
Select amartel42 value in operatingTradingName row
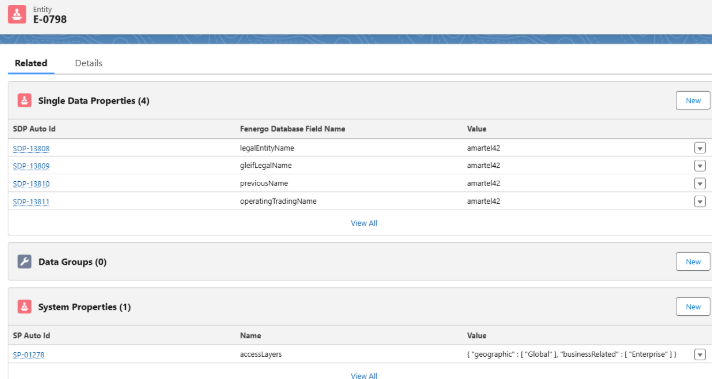tap(483, 201)
